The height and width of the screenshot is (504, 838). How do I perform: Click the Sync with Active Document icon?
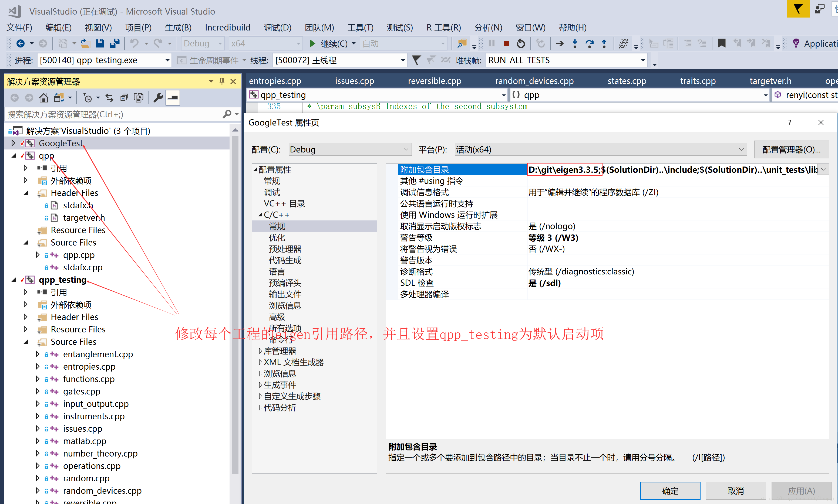[x=109, y=98]
